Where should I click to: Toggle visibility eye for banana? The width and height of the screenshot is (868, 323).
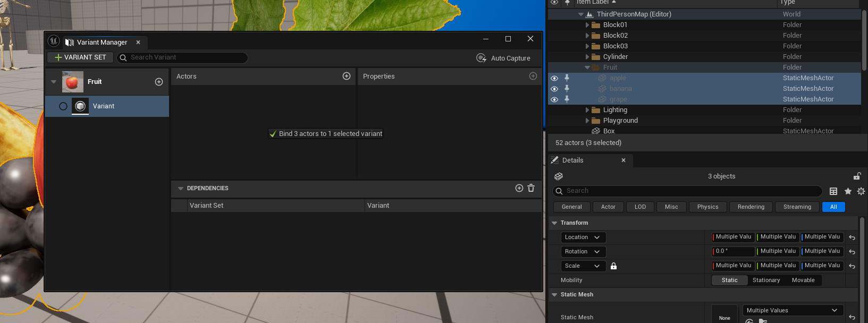tap(554, 89)
